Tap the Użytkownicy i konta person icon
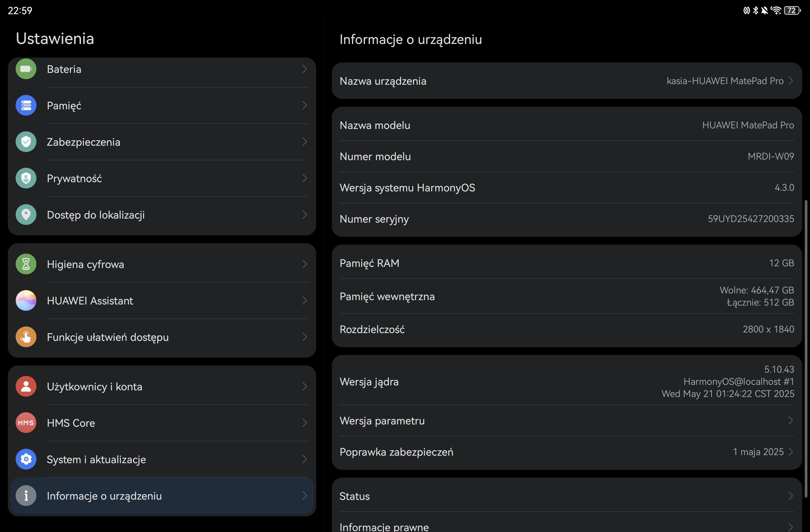Viewport: 810px width, 532px height. (x=26, y=386)
